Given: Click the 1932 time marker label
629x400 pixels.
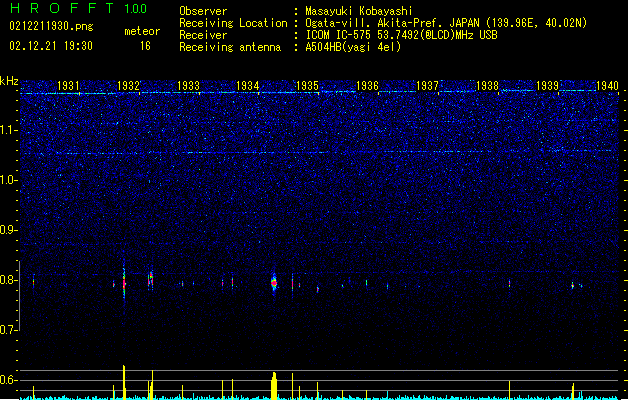Looking at the screenshot, I should (128, 86).
